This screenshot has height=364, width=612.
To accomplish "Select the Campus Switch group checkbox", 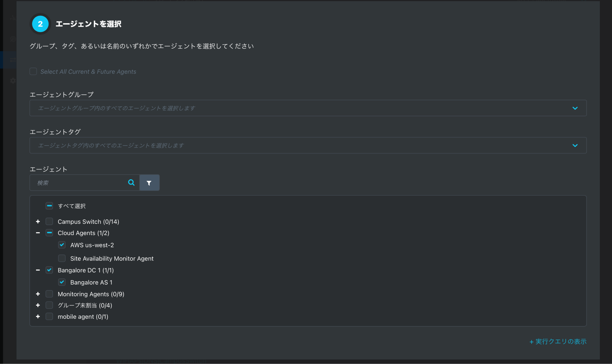I will click(49, 222).
